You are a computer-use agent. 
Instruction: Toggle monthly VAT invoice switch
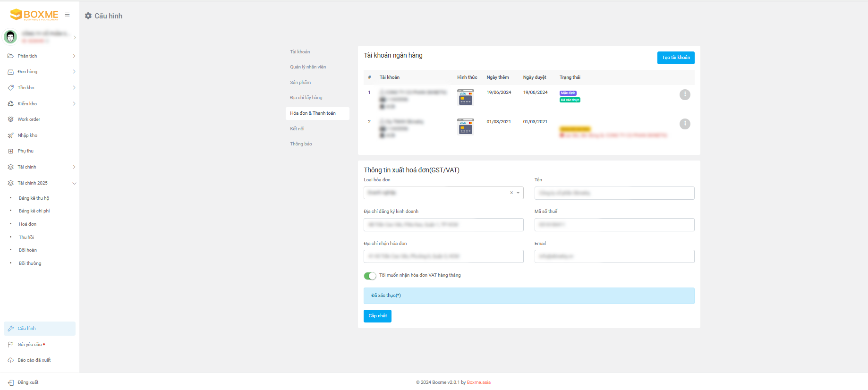[x=370, y=276]
